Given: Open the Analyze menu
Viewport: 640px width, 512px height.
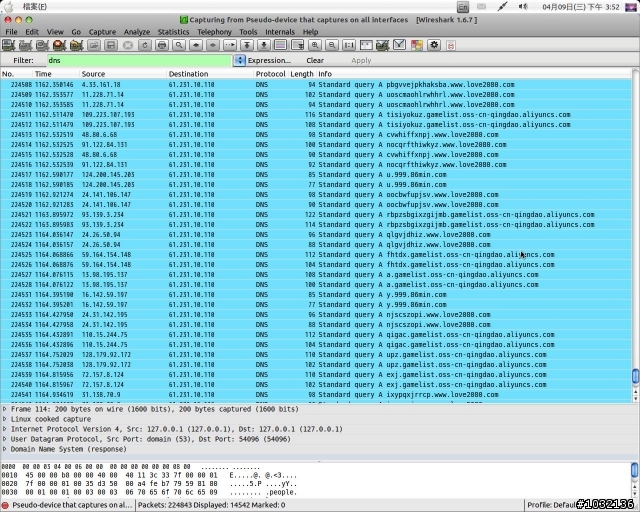Looking at the screenshot, I should tap(137, 32).
